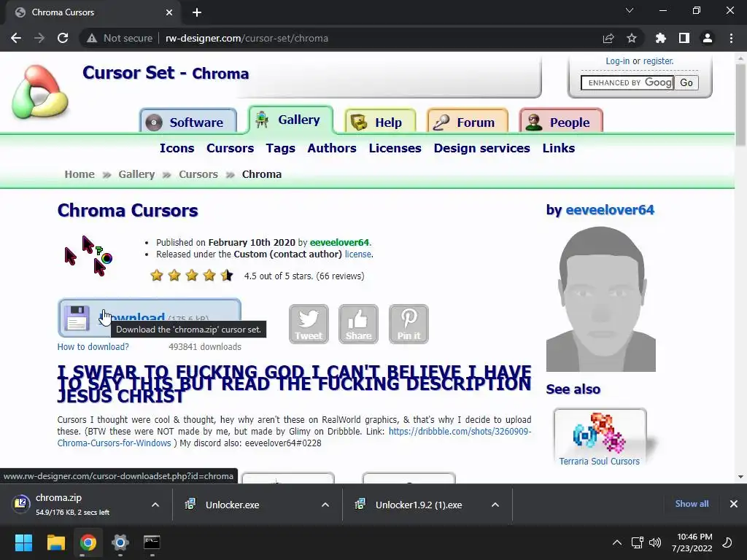This screenshot has width=747, height=560.
Task: Click the register link
Action: pyautogui.click(x=659, y=61)
